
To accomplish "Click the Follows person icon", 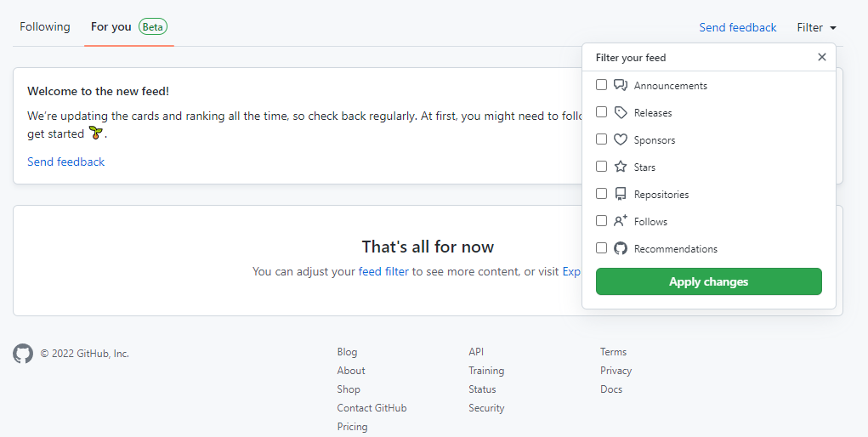I will 621,221.
